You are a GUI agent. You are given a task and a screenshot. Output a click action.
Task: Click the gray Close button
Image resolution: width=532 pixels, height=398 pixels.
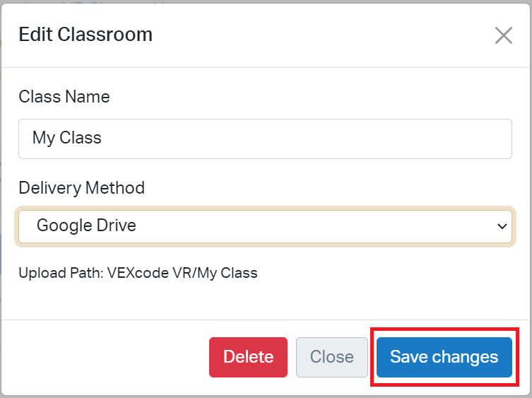pyautogui.click(x=331, y=357)
